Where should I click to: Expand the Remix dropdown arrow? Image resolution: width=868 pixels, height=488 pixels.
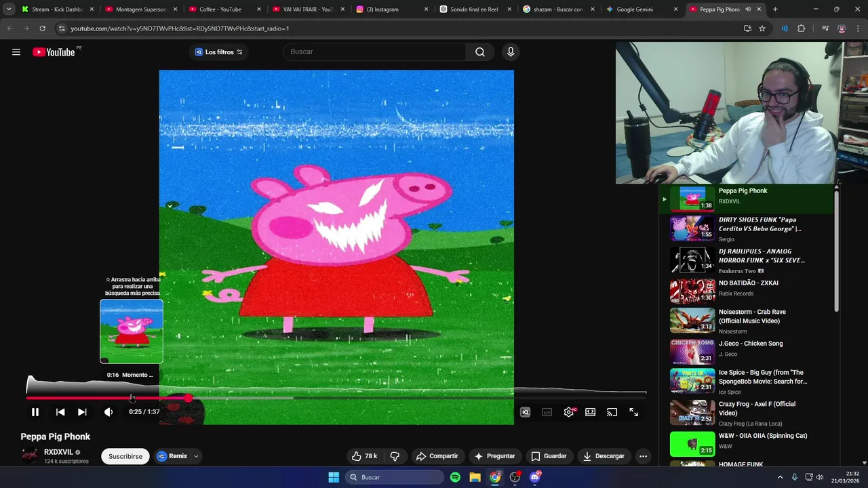point(196,456)
